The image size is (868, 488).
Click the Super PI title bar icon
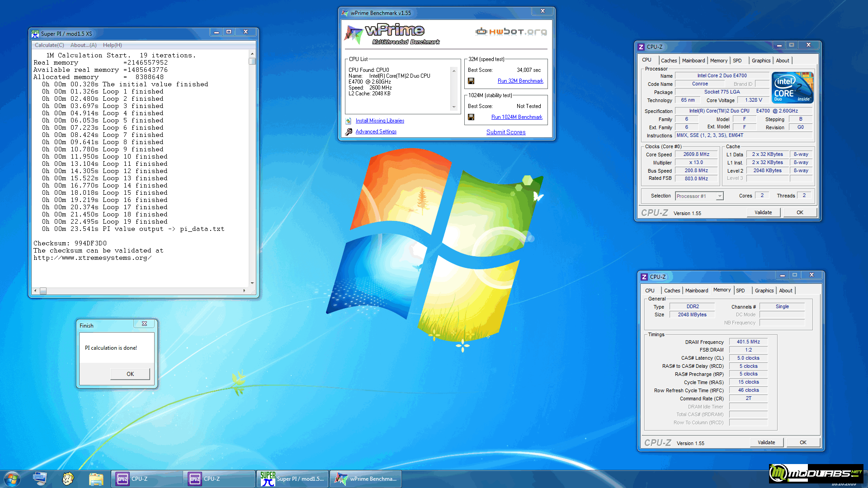click(x=35, y=34)
